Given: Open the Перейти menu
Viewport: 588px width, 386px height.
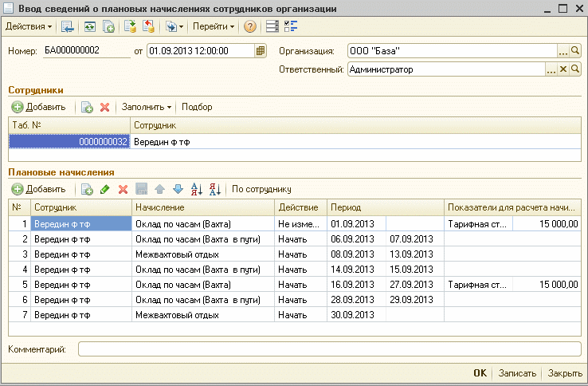Looking at the screenshot, I should (x=214, y=26).
